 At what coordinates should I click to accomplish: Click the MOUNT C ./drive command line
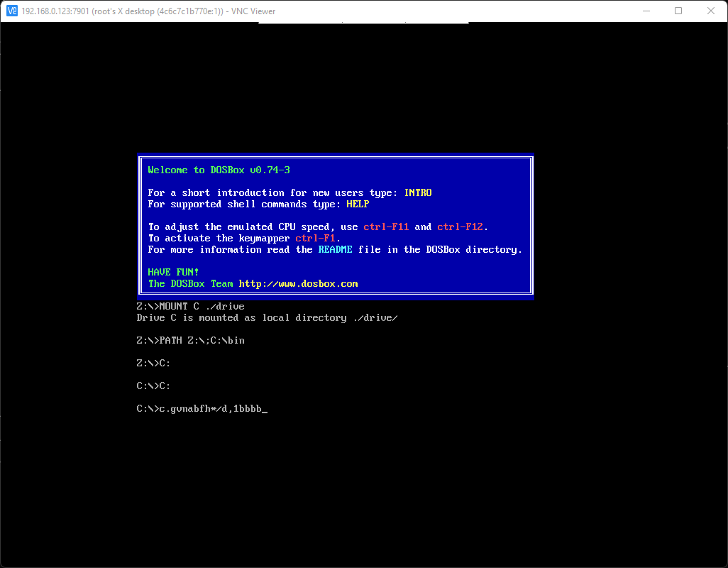190,307
